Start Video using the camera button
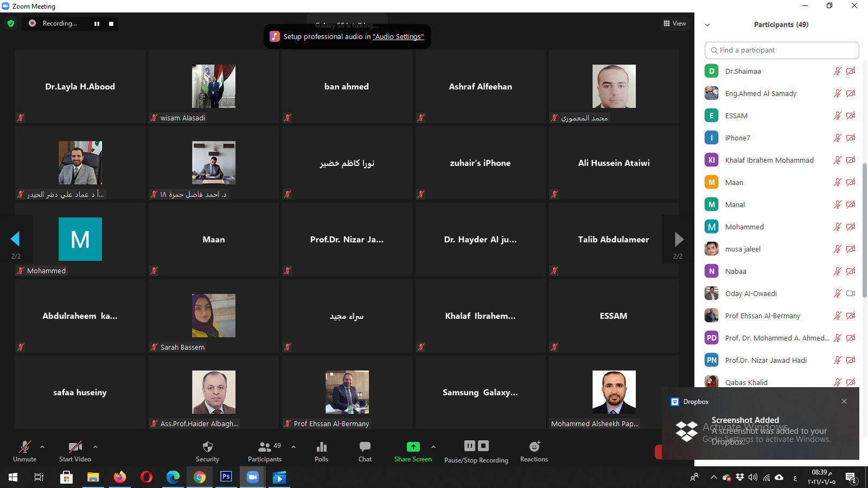The image size is (868, 488). click(75, 451)
